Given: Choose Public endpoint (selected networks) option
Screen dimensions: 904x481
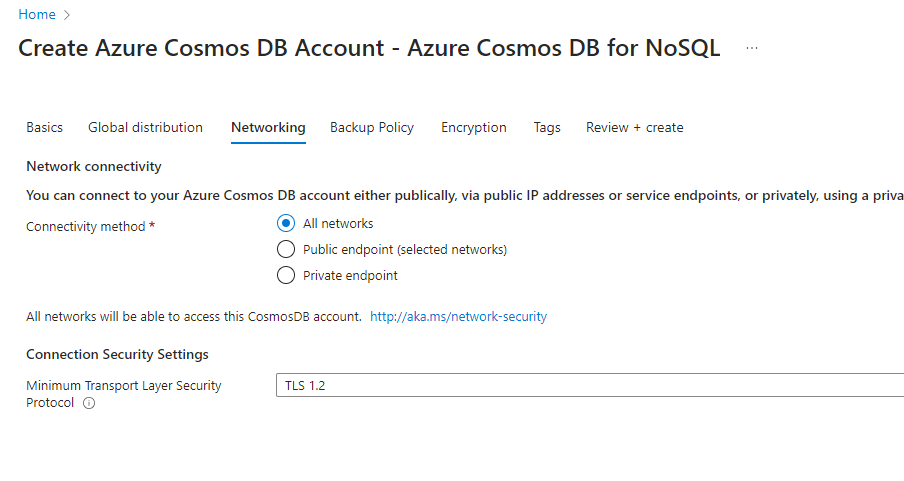Looking at the screenshot, I should (285, 249).
